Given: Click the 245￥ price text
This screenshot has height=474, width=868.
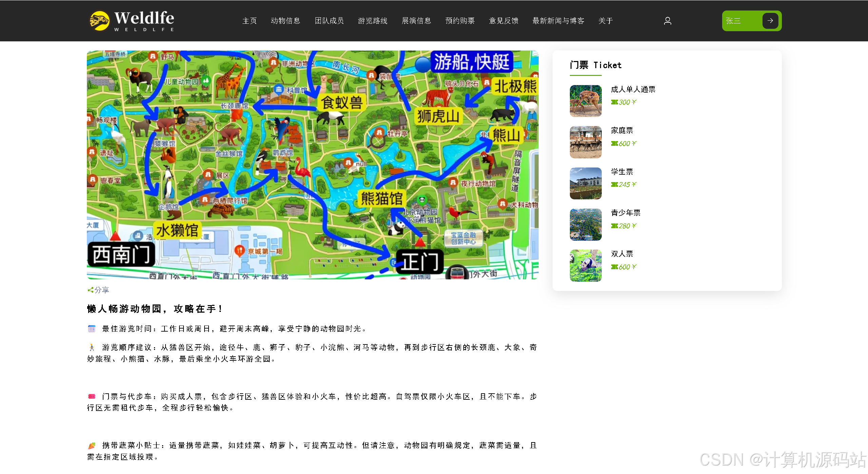Looking at the screenshot, I should click(628, 184).
